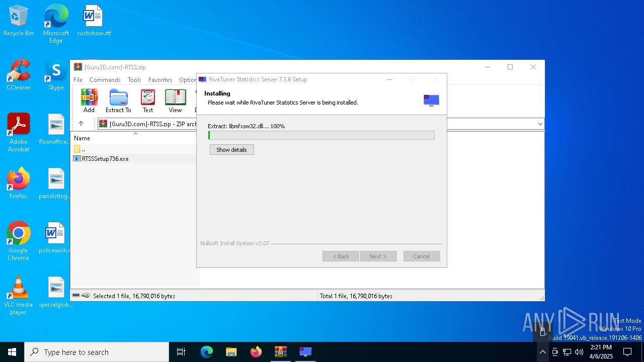Image resolution: width=644 pixels, height=362 pixels.
Task: Click the Test icon in WinRAR toolbar
Action: pos(148,101)
